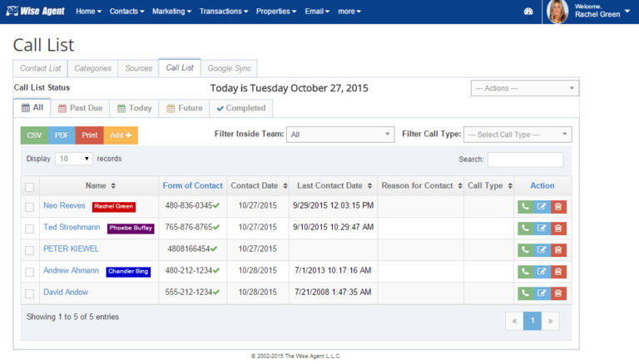
Task: Check the box beside Neo Reeves
Action: pyautogui.click(x=30, y=207)
